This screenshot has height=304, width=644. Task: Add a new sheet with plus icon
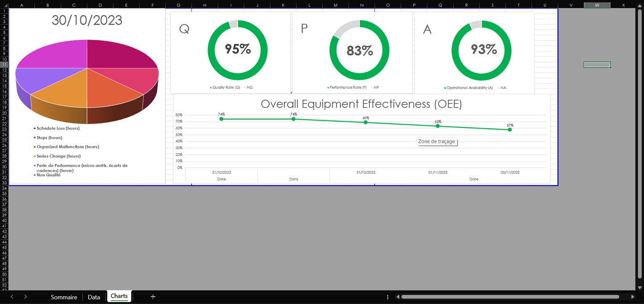153,296
